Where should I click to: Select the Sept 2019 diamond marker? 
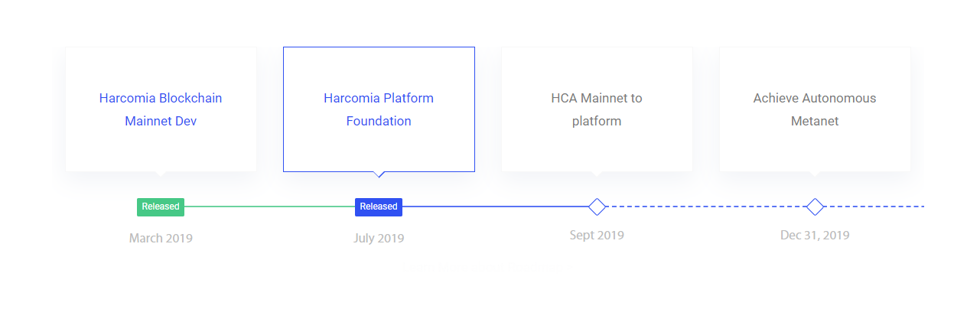tap(597, 207)
